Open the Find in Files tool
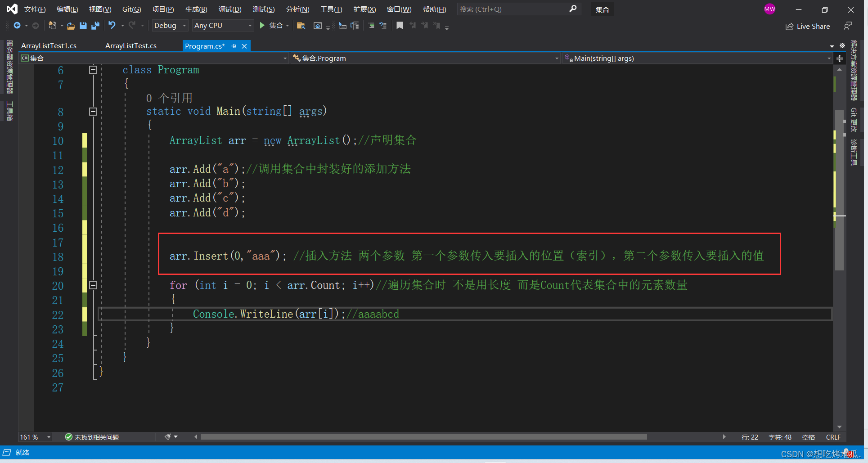Image resolution: width=868 pixels, height=463 pixels. tap(301, 26)
